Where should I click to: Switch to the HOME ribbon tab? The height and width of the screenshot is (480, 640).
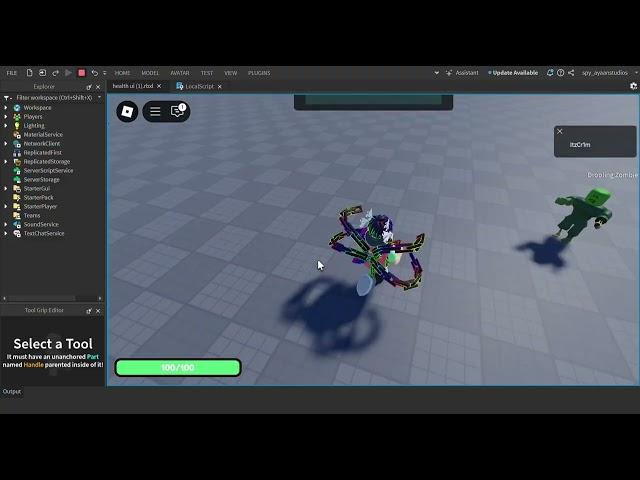[x=122, y=73]
